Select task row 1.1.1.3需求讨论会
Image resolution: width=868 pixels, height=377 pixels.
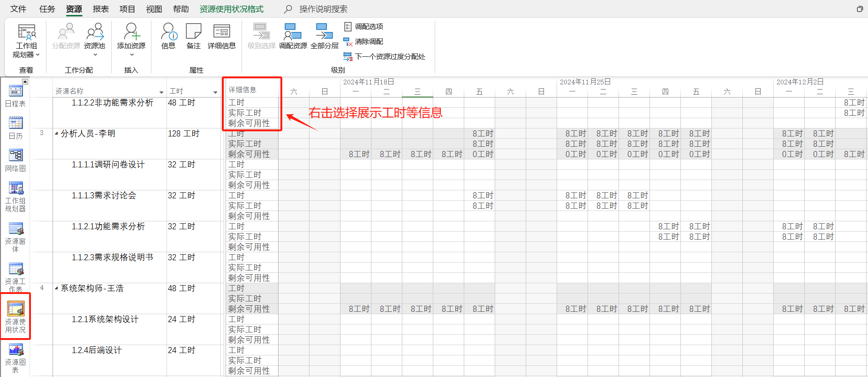104,196
